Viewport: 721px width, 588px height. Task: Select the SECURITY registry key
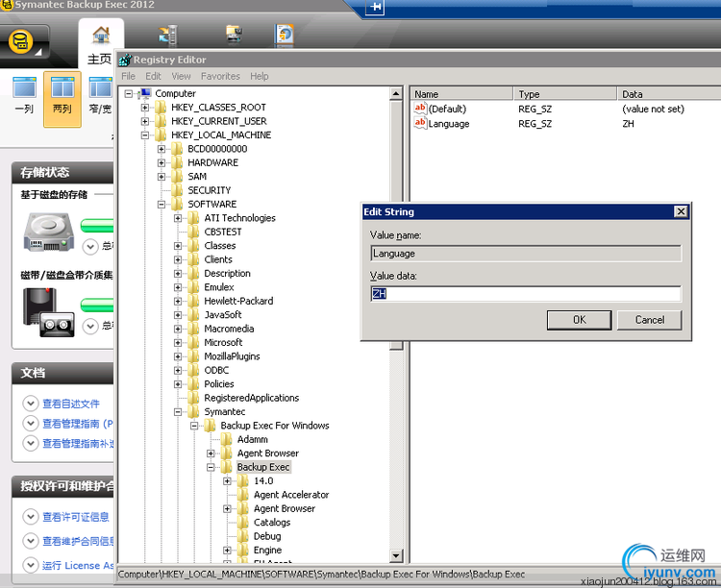(210, 190)
